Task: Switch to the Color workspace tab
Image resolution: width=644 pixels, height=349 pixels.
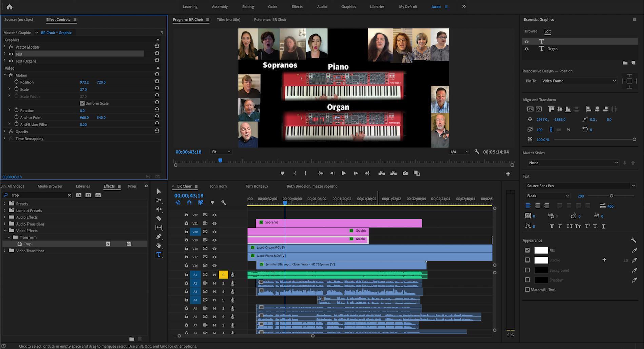Action: tap(272, 7)
